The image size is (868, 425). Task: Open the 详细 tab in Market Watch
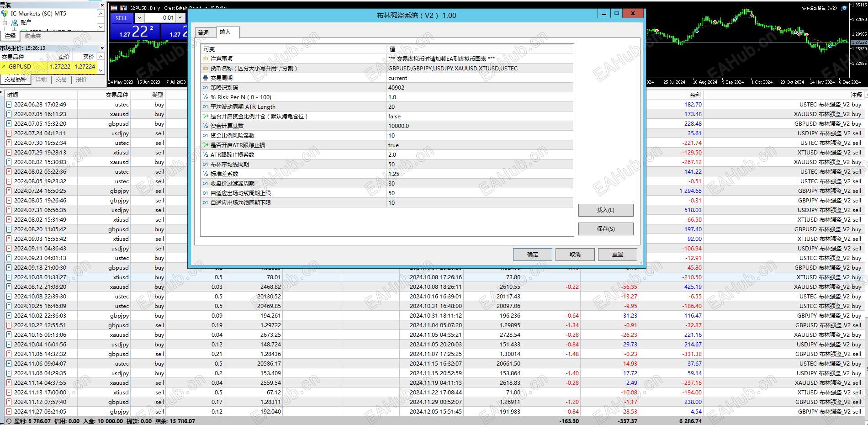click(x=42, y=80)
